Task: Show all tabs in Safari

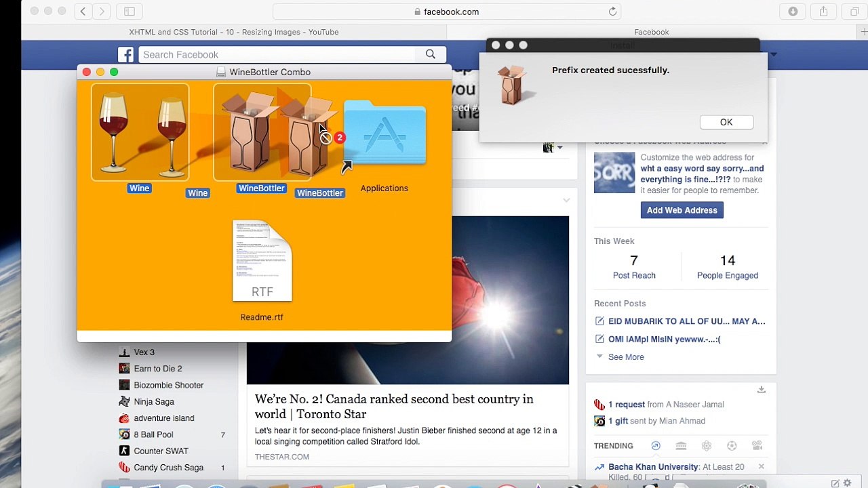Action: pos(854,11)
